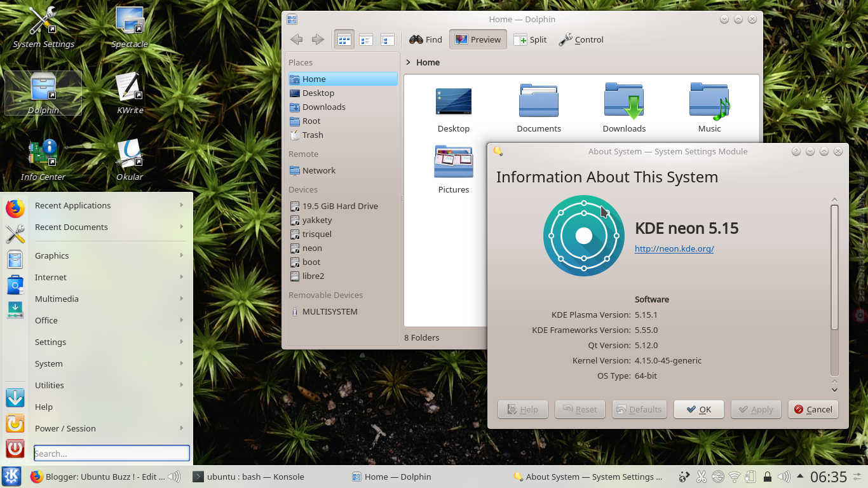Image resolution: width=868 pixels, height=488 pixels.
Task: Click Find in Dolphin toolbar
Action: pyautogui.click(x=425, y=39)
